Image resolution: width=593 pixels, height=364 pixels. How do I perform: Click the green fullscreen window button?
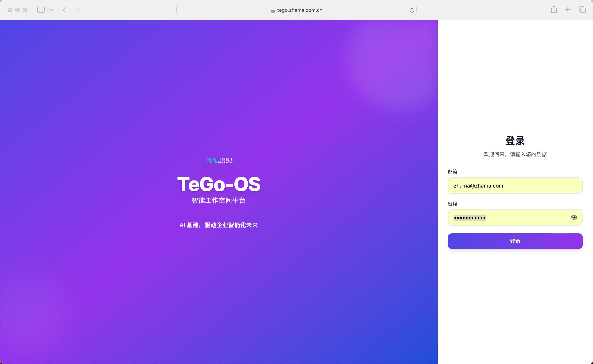25,10
